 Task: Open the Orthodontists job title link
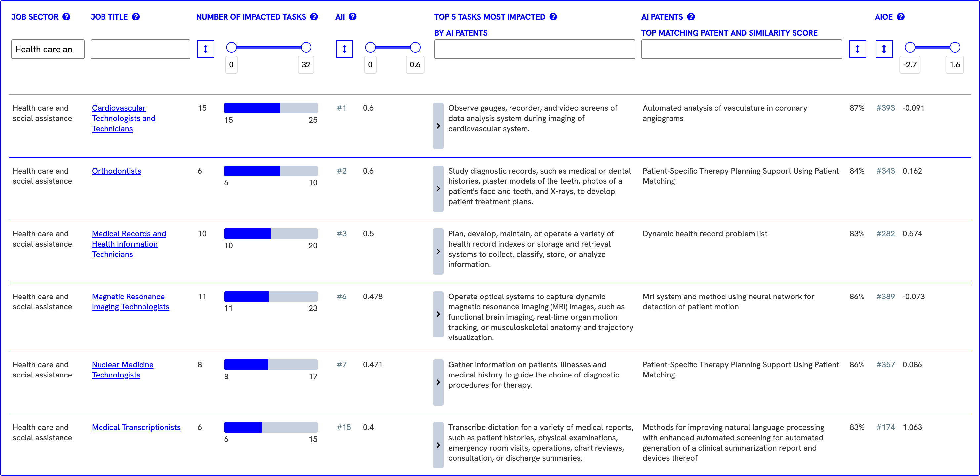pos(116,171)
